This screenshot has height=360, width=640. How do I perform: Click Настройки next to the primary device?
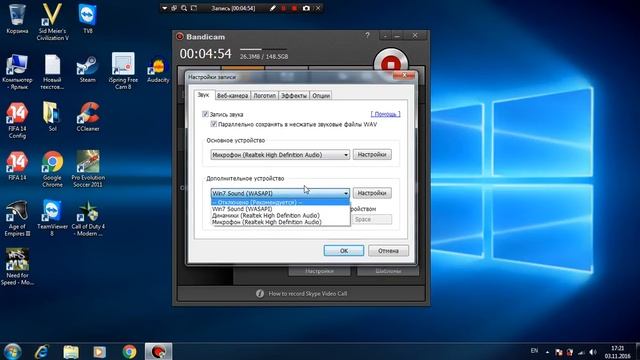(x=372, y=155)
